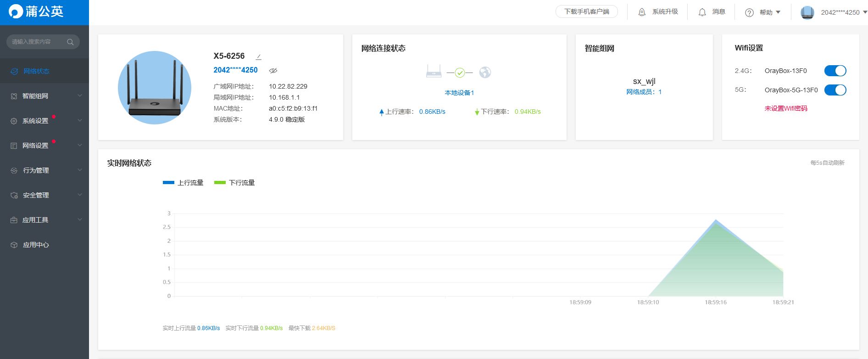Image resolution: width=868 pixels, height=359 pixels.
Task: Click the 系统设置 gear icon
Action: 14,121
